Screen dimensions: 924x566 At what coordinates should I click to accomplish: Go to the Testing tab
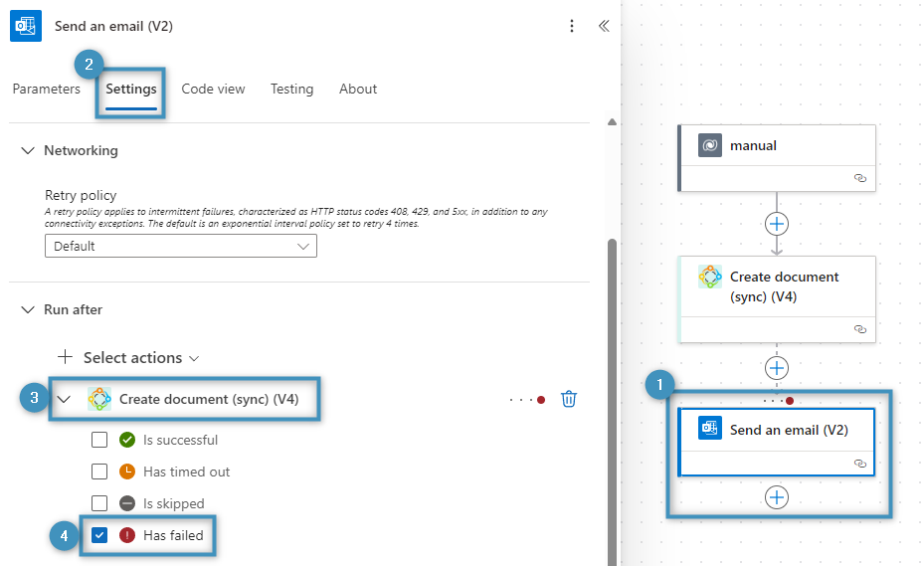tap(291, 89)
